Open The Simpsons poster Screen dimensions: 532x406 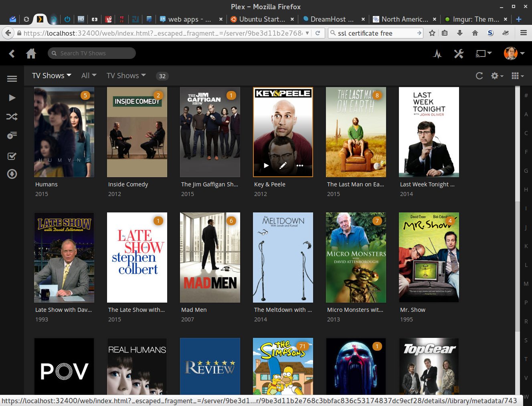point(283,366)
